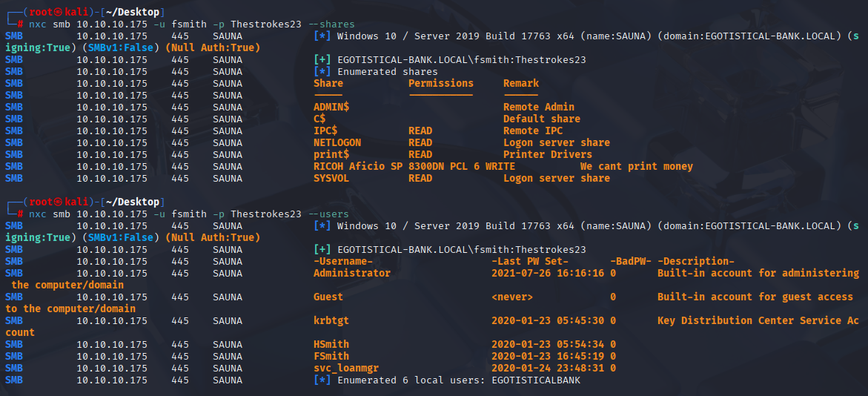Click the Administrator username
This screenshot has height=396, width=868.
[352, 273]
